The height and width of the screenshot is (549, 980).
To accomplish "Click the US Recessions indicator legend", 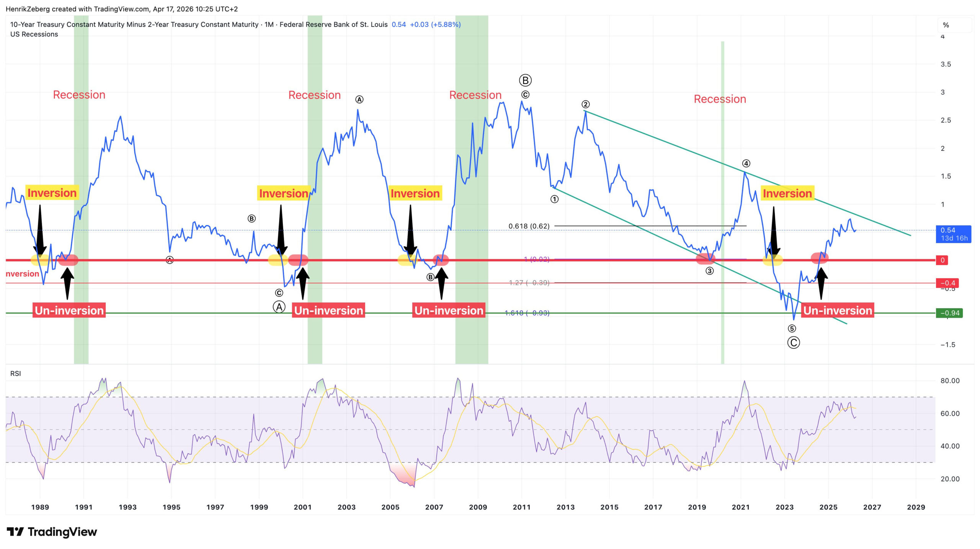I will point(34,34).
